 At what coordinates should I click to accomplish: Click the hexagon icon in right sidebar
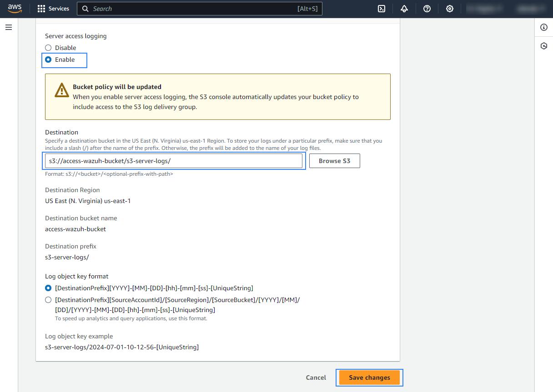pyautogui.click(x=543, y=46)
